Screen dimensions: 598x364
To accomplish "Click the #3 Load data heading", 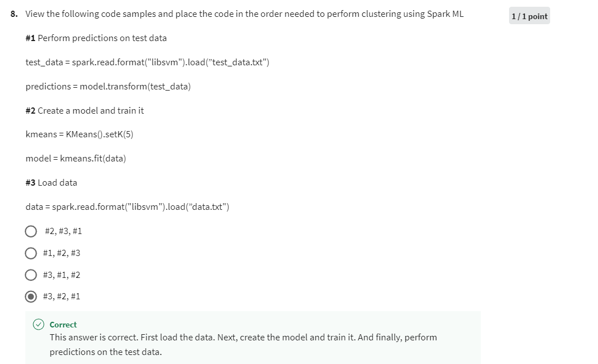I will pyautogui.click(x=51, y=182).
